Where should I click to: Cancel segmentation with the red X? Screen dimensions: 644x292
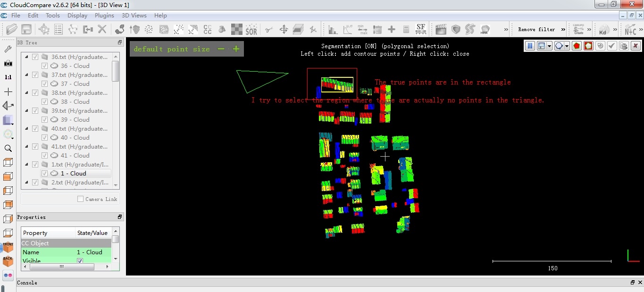click(635, 46)
